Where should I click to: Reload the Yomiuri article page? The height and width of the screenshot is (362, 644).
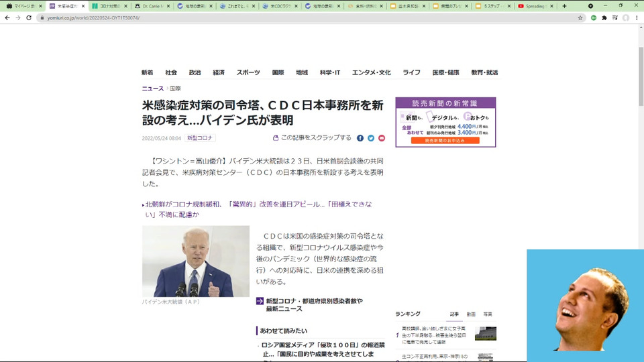[29, 17]
